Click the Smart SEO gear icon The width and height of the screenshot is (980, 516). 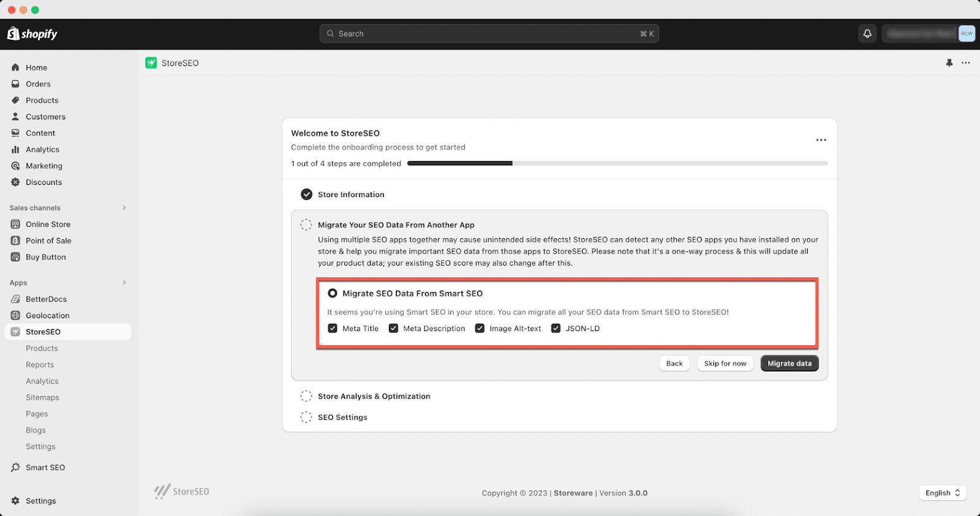click(15, 467)
